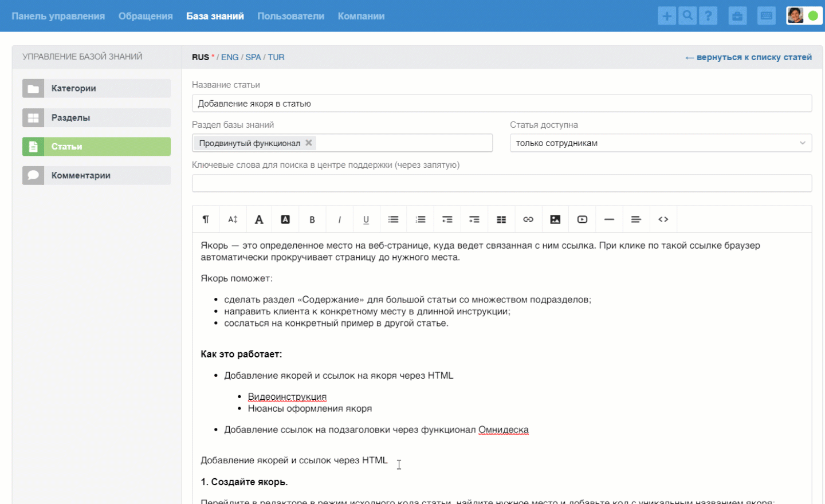Click the green online status indicator

tap(813, 16)
